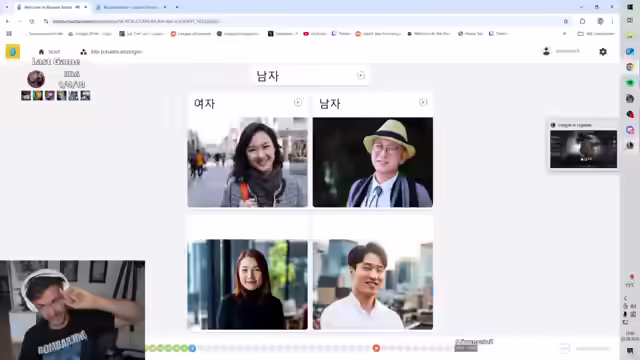Viewport: 640px width, 360px height.
Task: Play audio on the 남자 answer card
Action: click(423, 102)
